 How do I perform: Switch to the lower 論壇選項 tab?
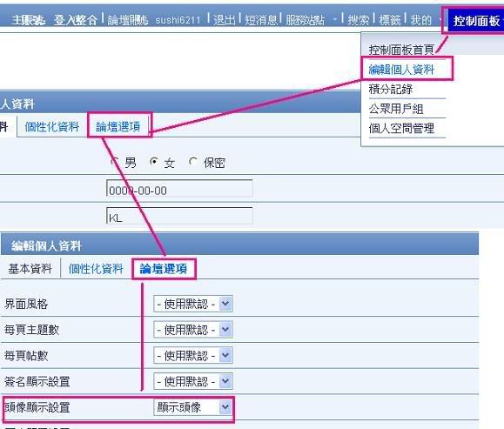pos(164,269)
